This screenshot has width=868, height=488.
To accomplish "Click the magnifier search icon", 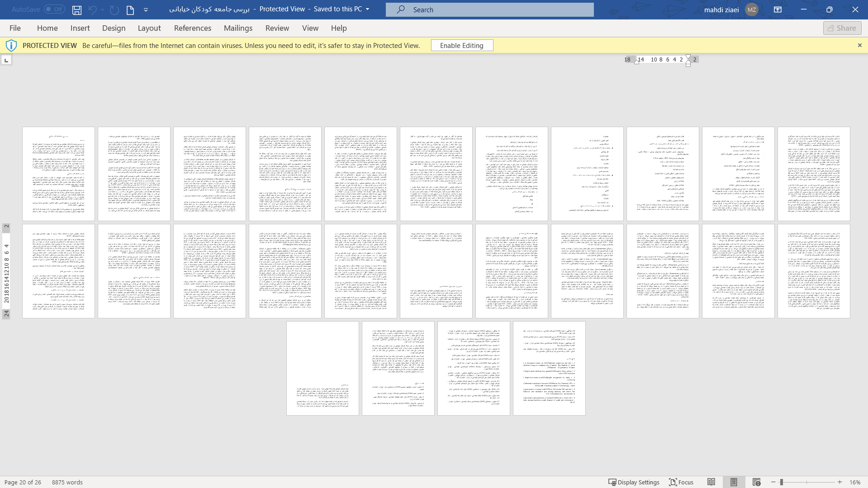I will point(401,9).
